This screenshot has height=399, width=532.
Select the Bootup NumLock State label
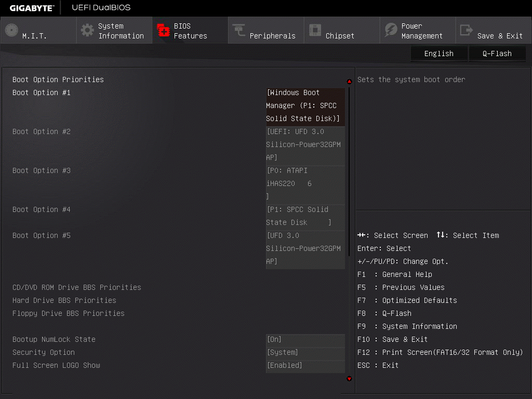54,339
